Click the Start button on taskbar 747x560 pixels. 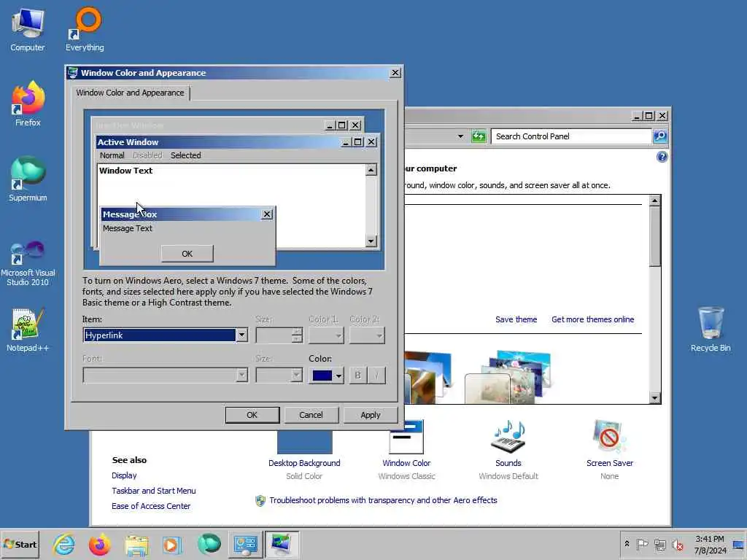20,544
